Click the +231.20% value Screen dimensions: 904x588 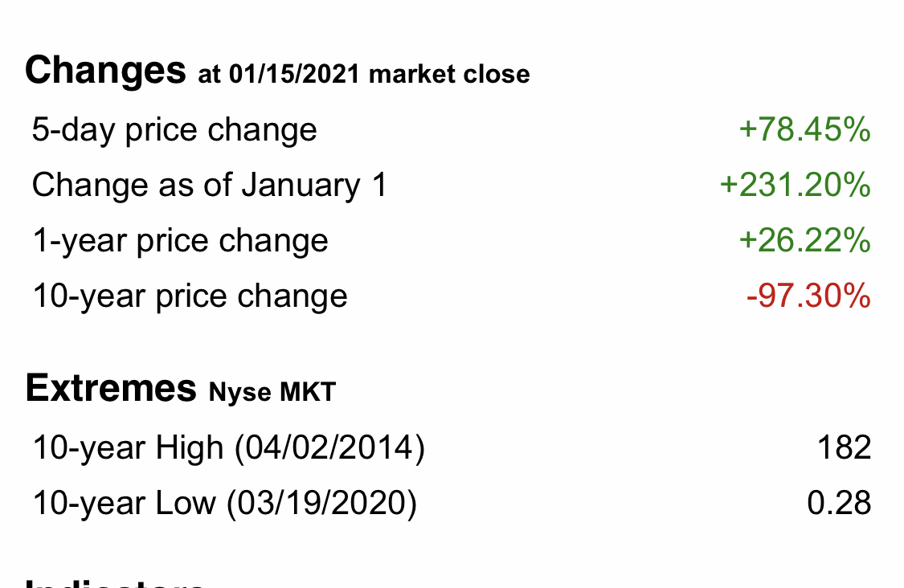click(795, 186)
